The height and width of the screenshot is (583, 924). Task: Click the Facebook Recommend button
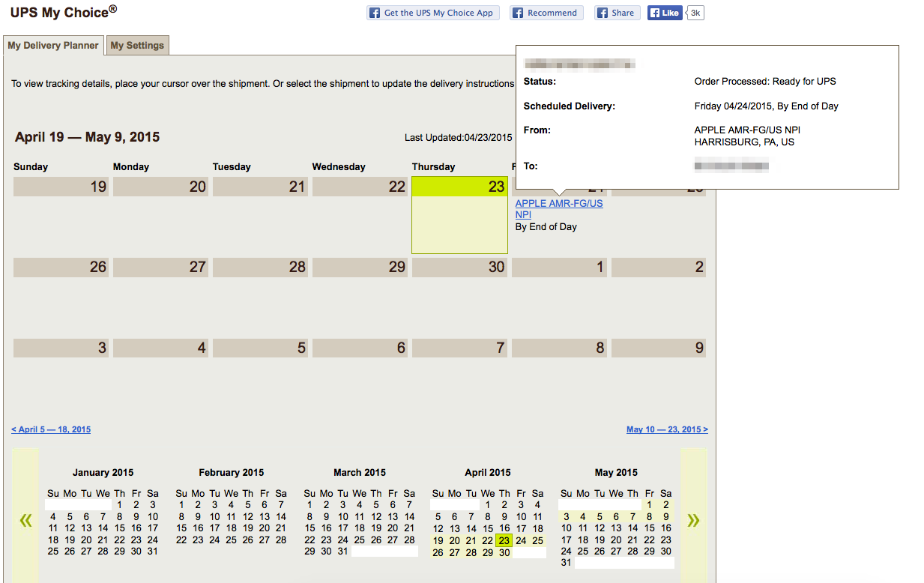pos(546,13)
